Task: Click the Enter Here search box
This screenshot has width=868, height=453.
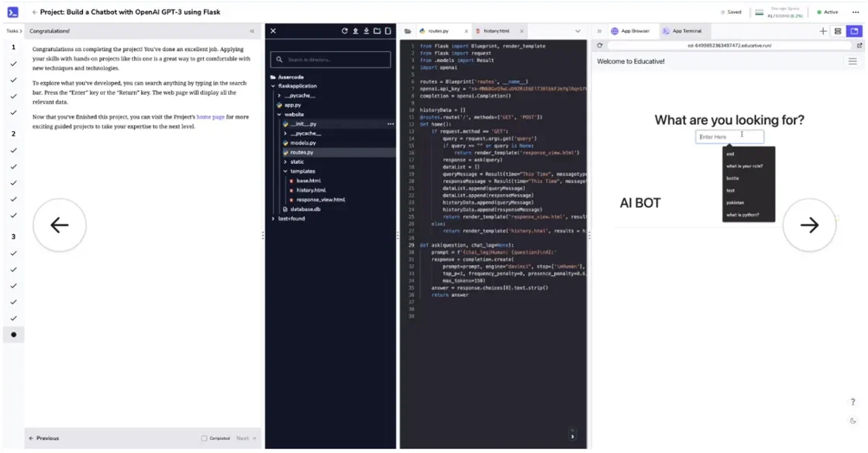Action: tap(729, 137)
